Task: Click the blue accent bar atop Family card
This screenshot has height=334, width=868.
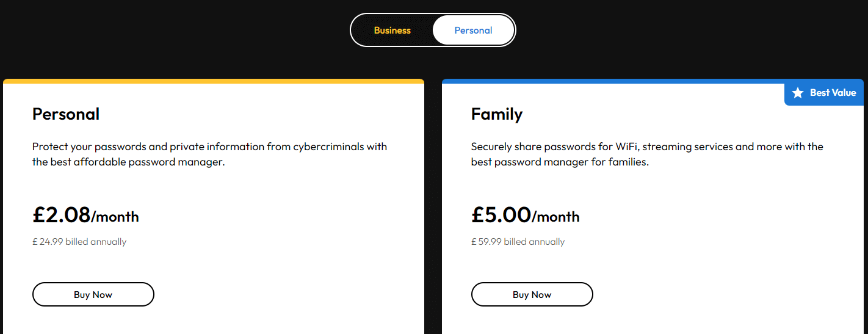Action: [610, 81]
